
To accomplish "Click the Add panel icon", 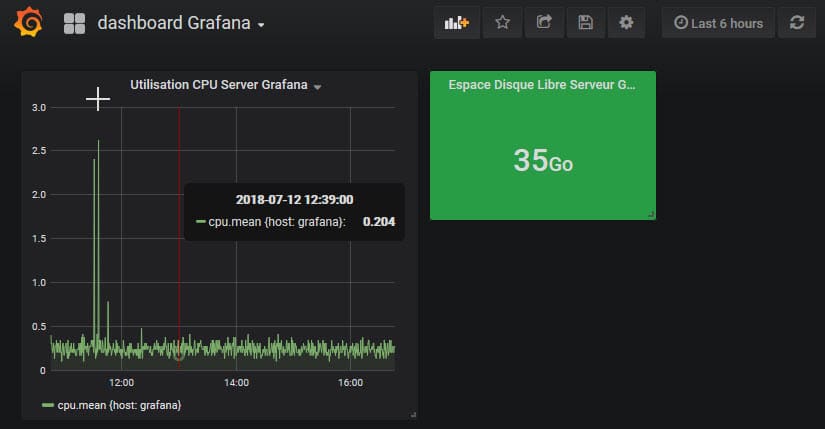I will pyautogui.click(x=457, y=23).
